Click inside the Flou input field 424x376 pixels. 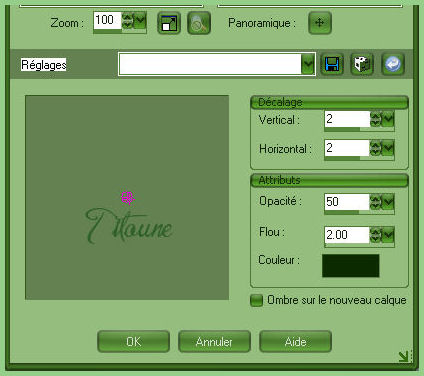347,235
